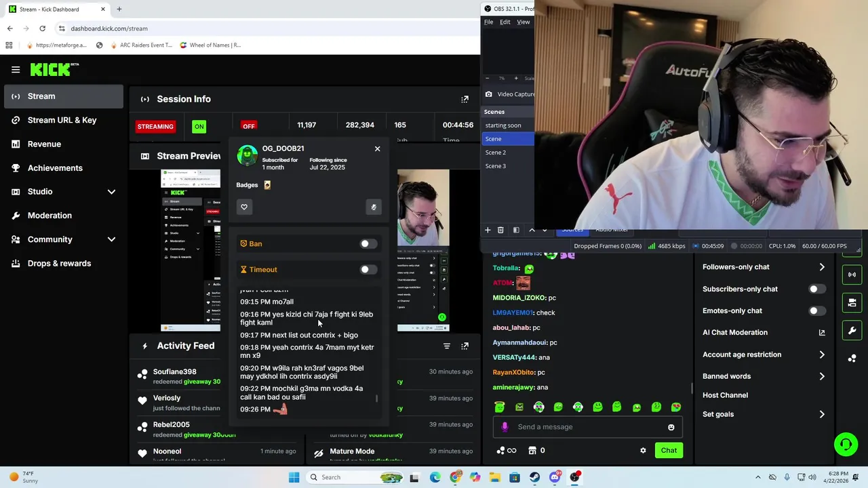Image resolution: width=868 pixels, height=488 pixels.
Task: Open OBS Edit menu
Action: click(505, 22)
